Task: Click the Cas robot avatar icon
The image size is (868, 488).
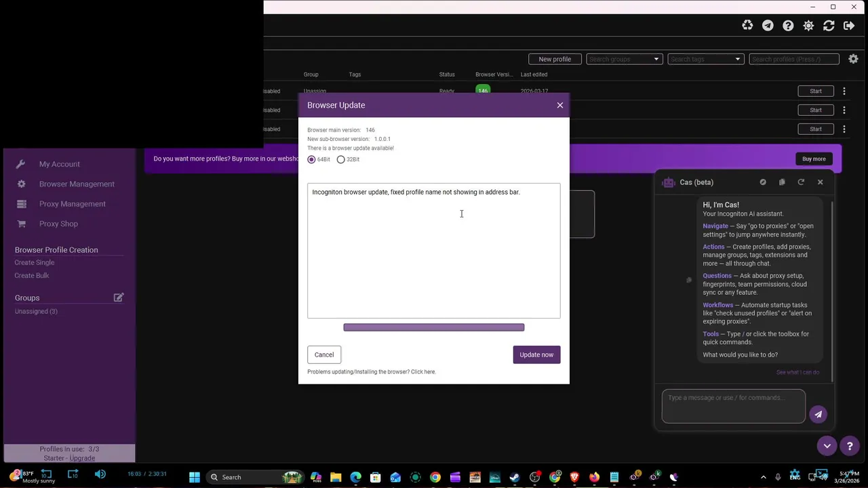Action: coord(669,182)
